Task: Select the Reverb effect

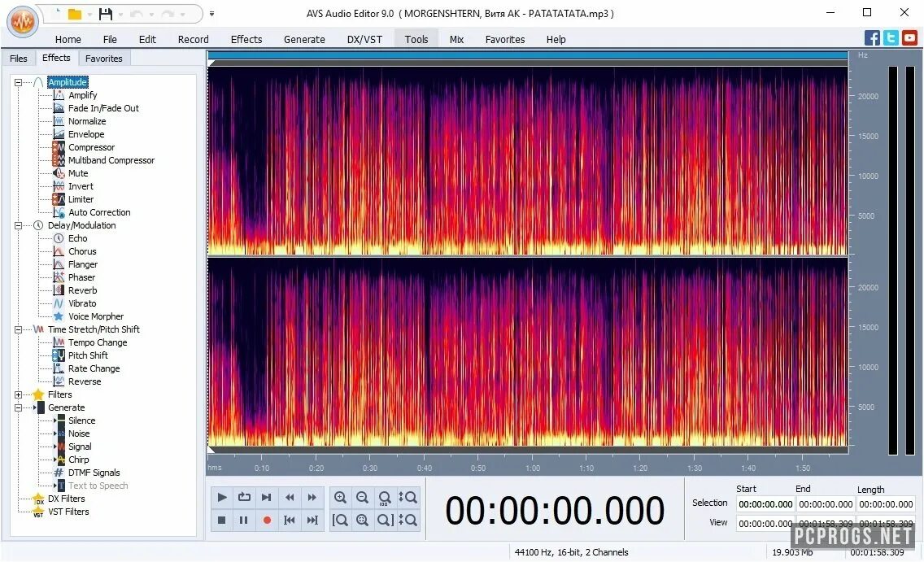Action: pyautogui.click(x=82, y=290)
